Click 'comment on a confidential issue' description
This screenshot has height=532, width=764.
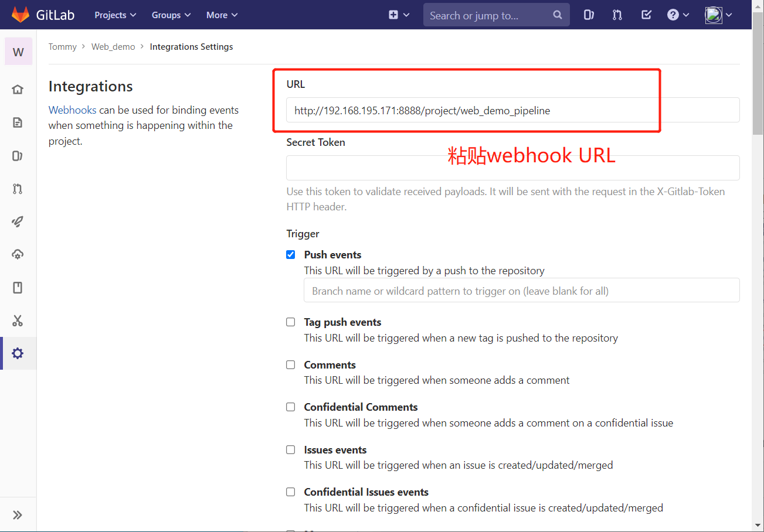488,423
